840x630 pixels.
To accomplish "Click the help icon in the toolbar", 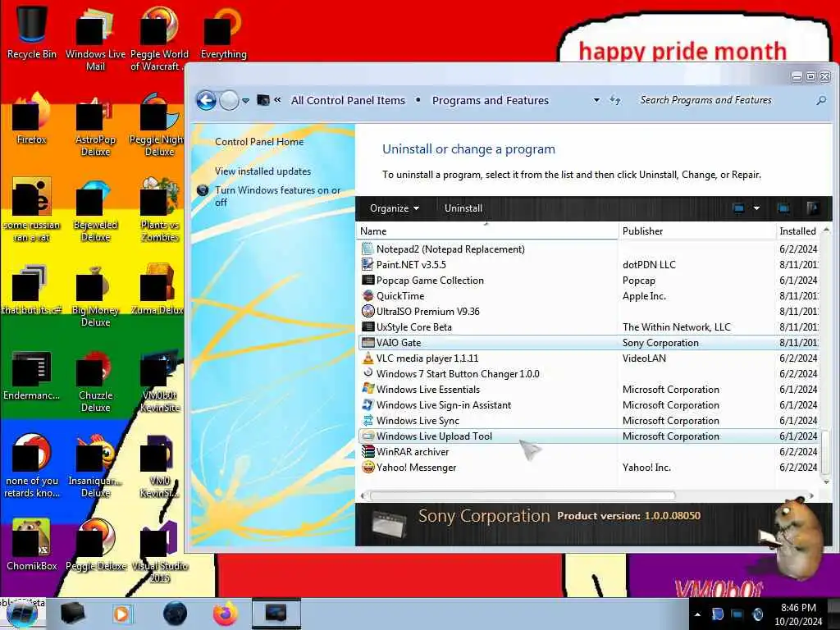I will [x=811, y=208].
